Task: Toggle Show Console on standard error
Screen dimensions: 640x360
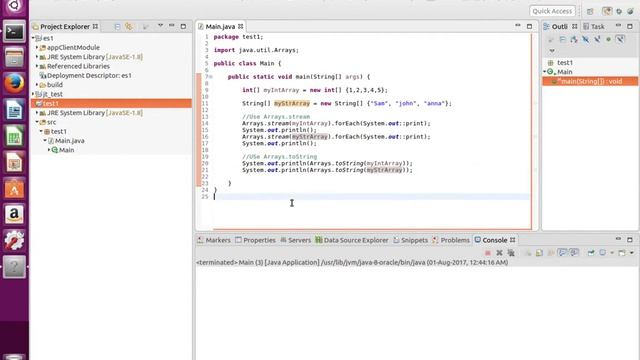Action: tap(574, 253)
